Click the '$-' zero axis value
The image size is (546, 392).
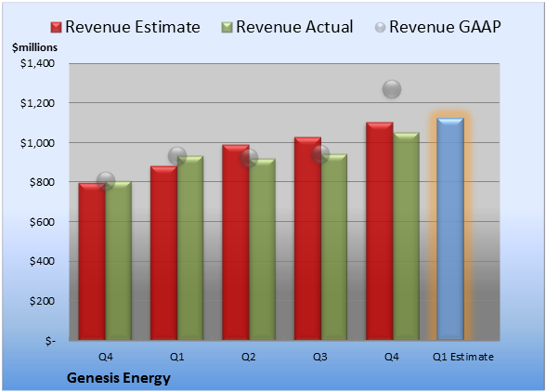coord(50,341)
